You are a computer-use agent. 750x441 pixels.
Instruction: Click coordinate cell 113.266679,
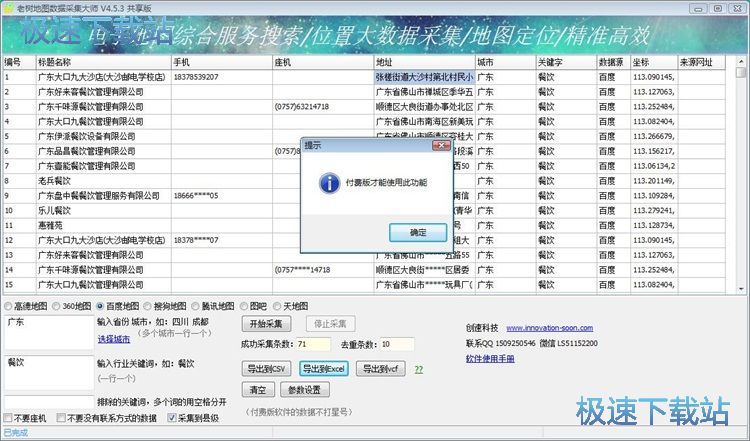pos(654,136)
